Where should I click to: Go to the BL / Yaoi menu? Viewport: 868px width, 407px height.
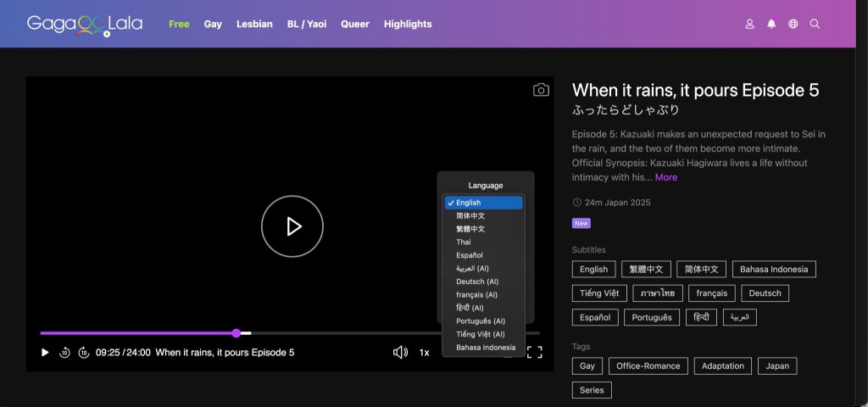(307, 25)
